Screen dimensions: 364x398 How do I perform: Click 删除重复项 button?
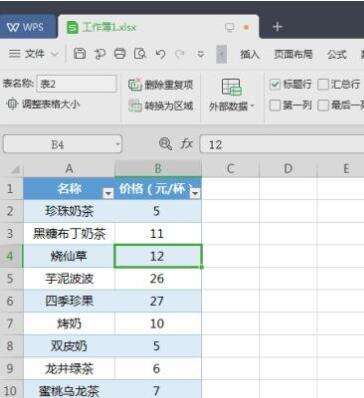coord(161,85)
